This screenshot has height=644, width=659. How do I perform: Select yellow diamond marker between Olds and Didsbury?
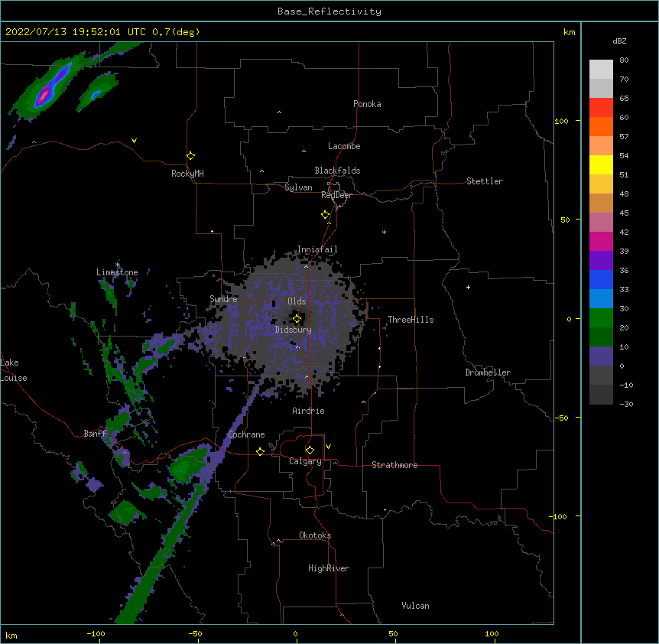[x=297, y=319]
